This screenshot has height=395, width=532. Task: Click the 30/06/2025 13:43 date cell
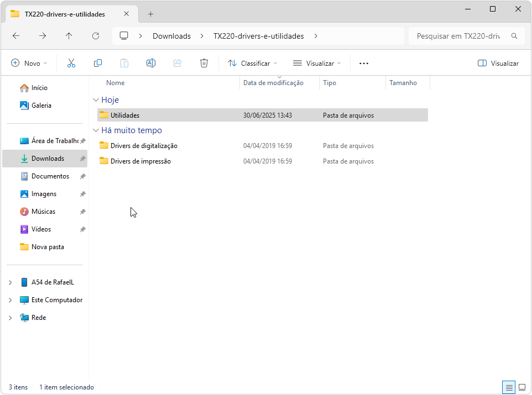coord(268,115)
